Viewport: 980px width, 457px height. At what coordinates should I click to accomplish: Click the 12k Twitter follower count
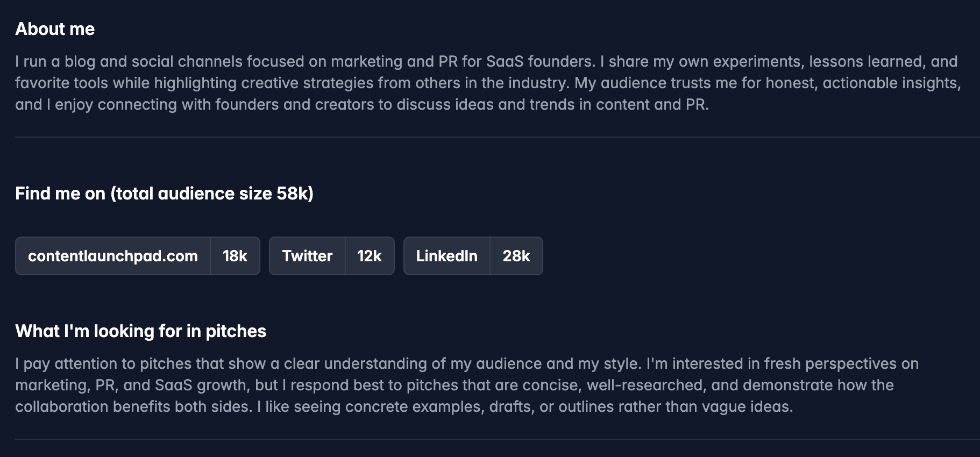coord(370,256)
